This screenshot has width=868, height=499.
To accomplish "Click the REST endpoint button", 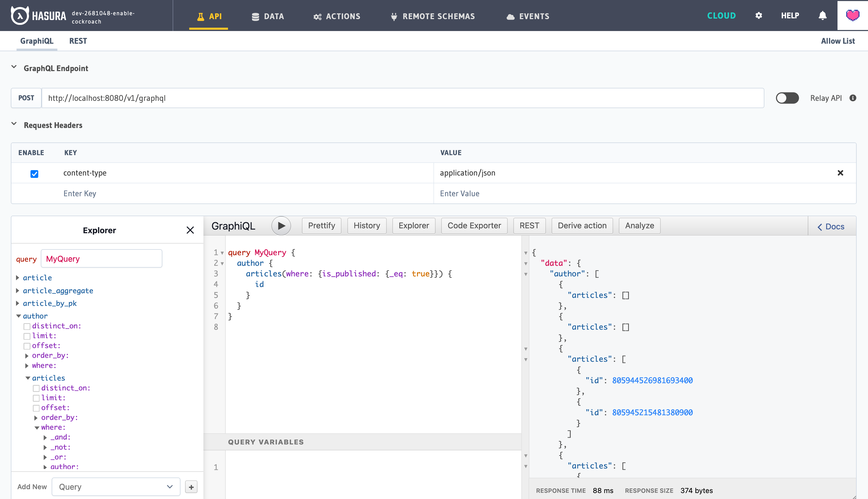I will click(x=529, y=225).
